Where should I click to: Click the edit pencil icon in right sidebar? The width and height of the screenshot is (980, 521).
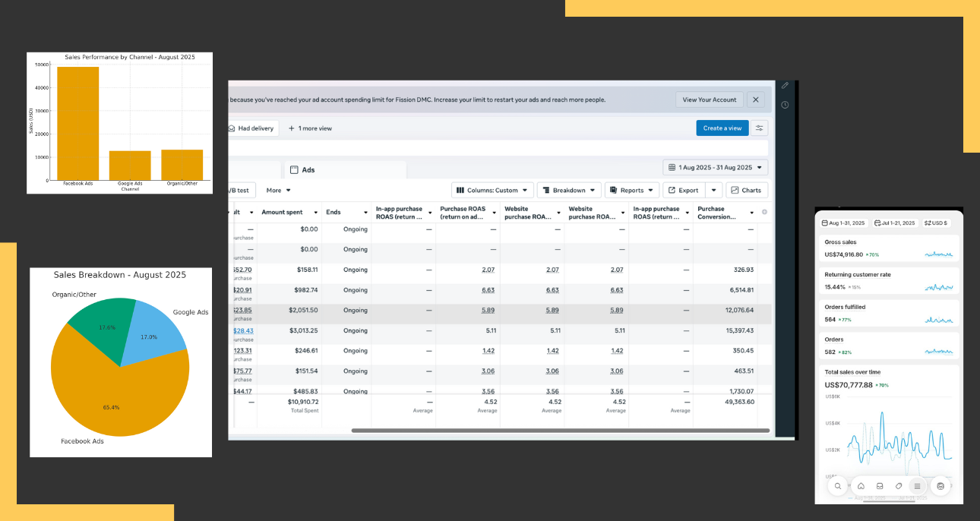point(785,86)
